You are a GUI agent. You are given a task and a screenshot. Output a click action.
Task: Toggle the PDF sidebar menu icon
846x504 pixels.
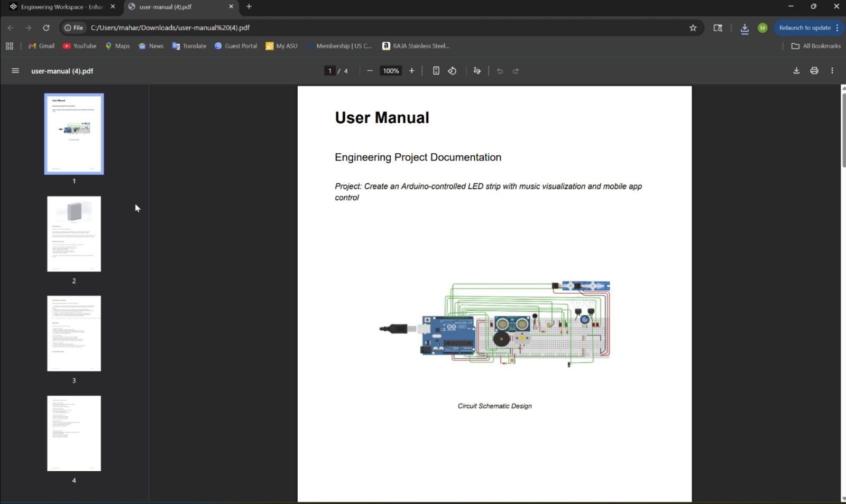[15, 71]
